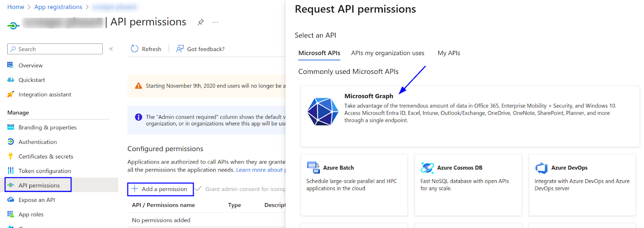Open the Authentication page
The width and height of the screenshot is (644, 228).
point(37,142)
